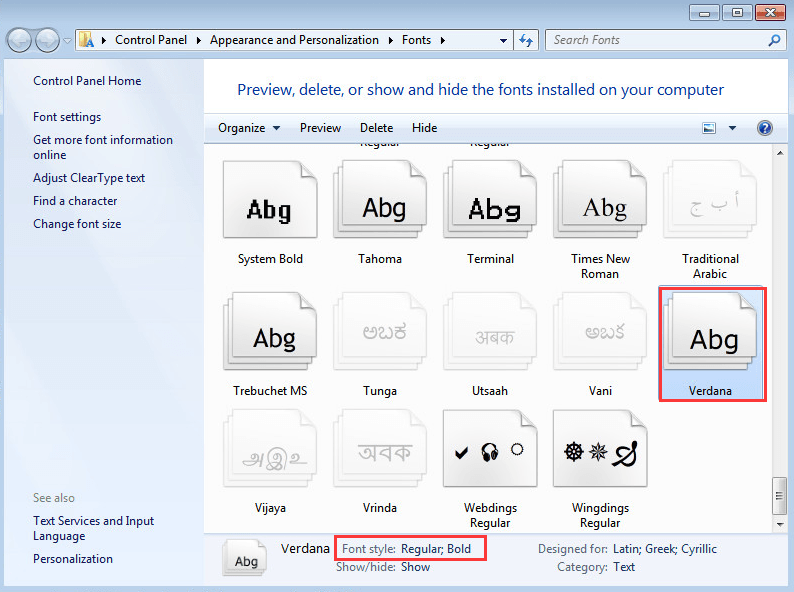Image resolution: width=794 pixels, height=592 pixels.
Task: Click Control Panel in the breadcrumb
Action: pos(151,40)
